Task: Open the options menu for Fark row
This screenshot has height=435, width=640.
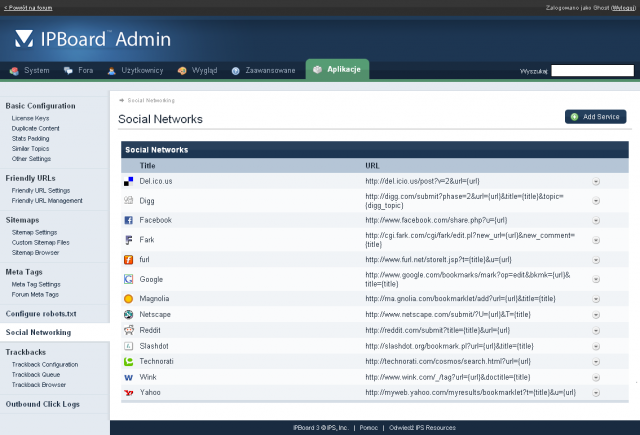Action: (x=596, y=240)
